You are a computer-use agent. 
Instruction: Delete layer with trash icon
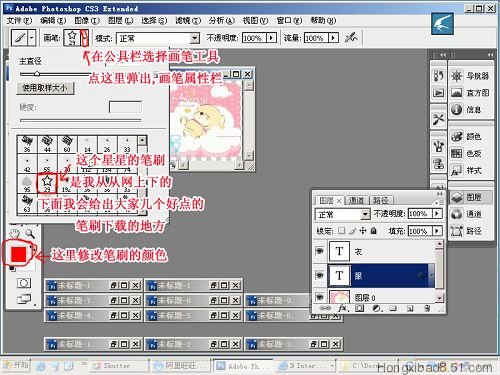coord(427,308)
